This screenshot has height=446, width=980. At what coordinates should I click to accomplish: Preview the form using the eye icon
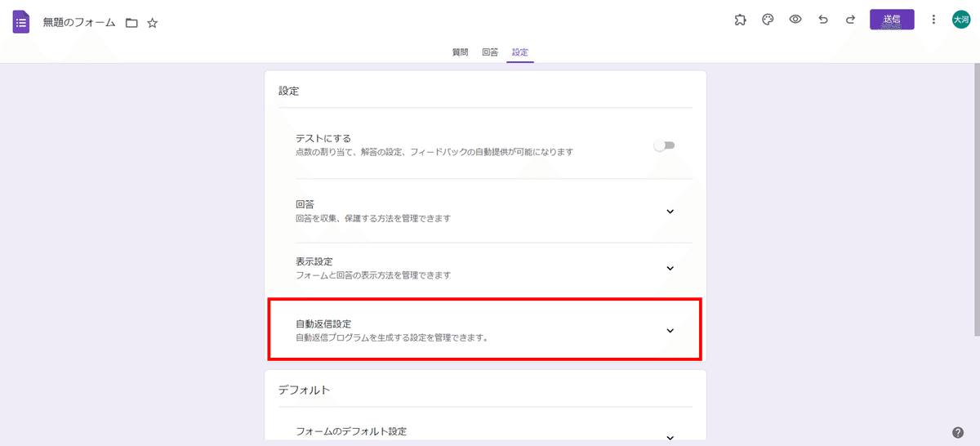click(x=795, y=20)
